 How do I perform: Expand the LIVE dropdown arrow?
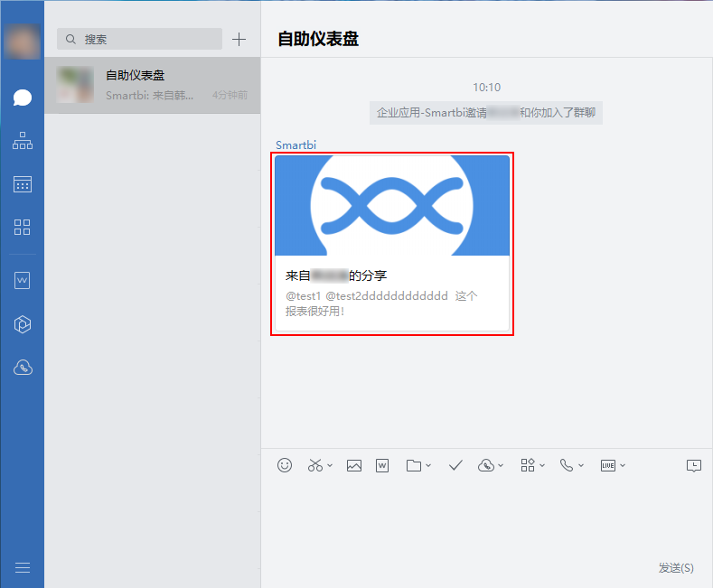[x=623, y=465]
